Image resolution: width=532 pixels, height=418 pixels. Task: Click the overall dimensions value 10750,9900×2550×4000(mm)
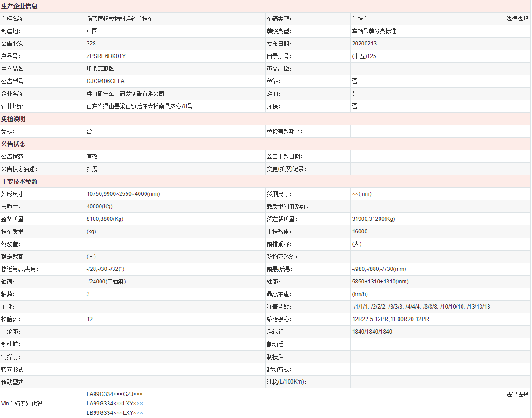pos(123,194)
